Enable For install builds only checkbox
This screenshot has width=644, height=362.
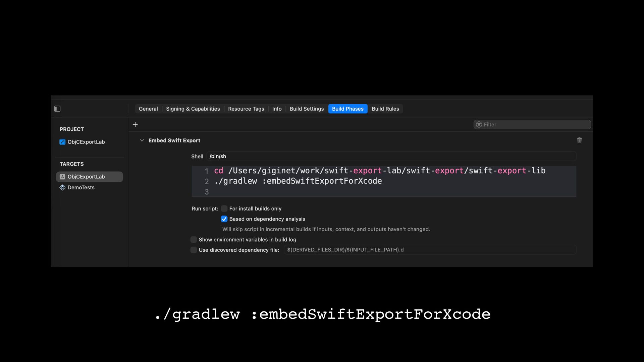click(x=224, y=208)
